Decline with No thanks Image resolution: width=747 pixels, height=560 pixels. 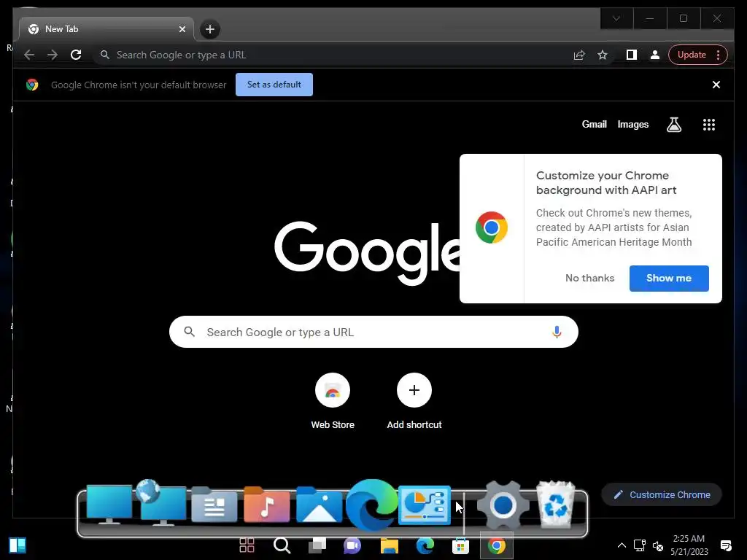pos(589,278)
